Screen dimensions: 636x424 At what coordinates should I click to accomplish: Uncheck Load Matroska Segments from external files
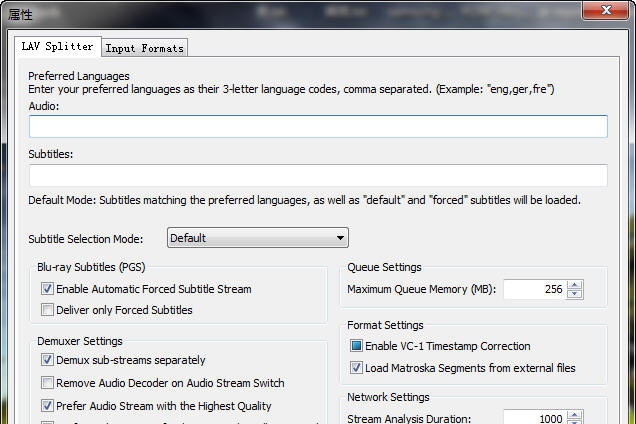[356, 368]
